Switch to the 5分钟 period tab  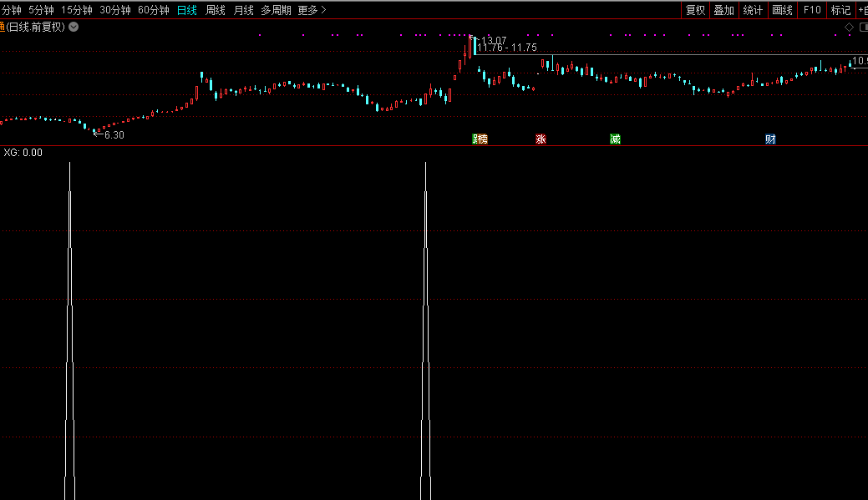[x=41, y=10]
